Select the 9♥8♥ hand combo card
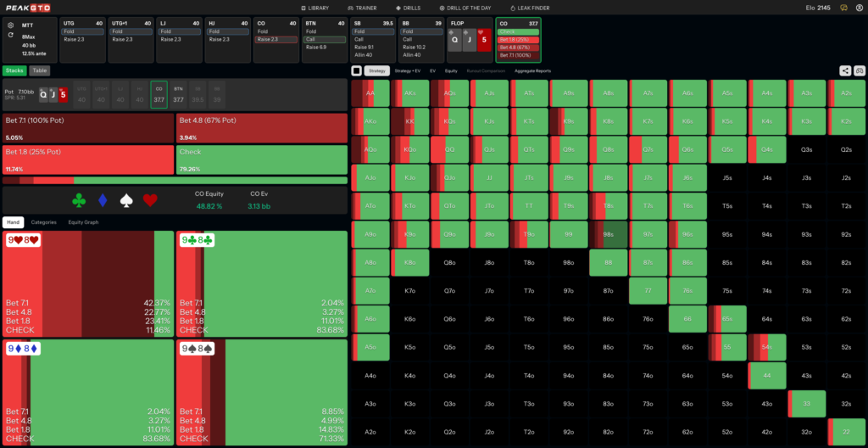 88,284
